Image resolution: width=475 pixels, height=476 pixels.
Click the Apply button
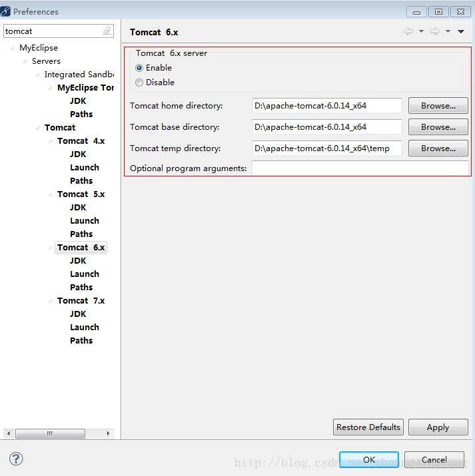(x=438, y=427)
